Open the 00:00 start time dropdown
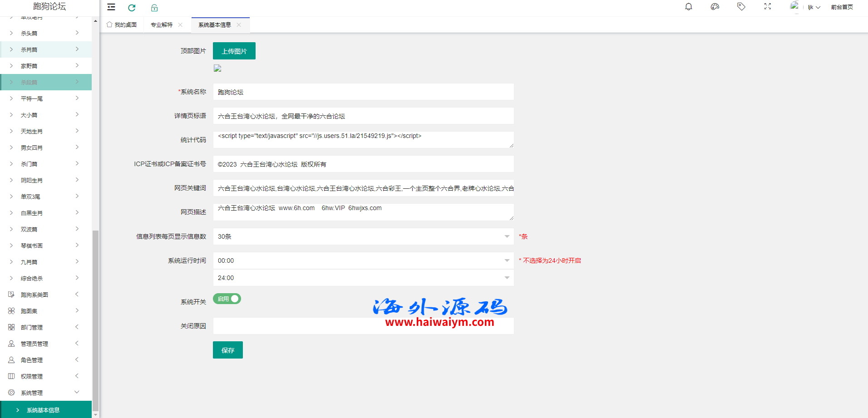The width and height of the screenshot is (868, 418). coord(363,261)
